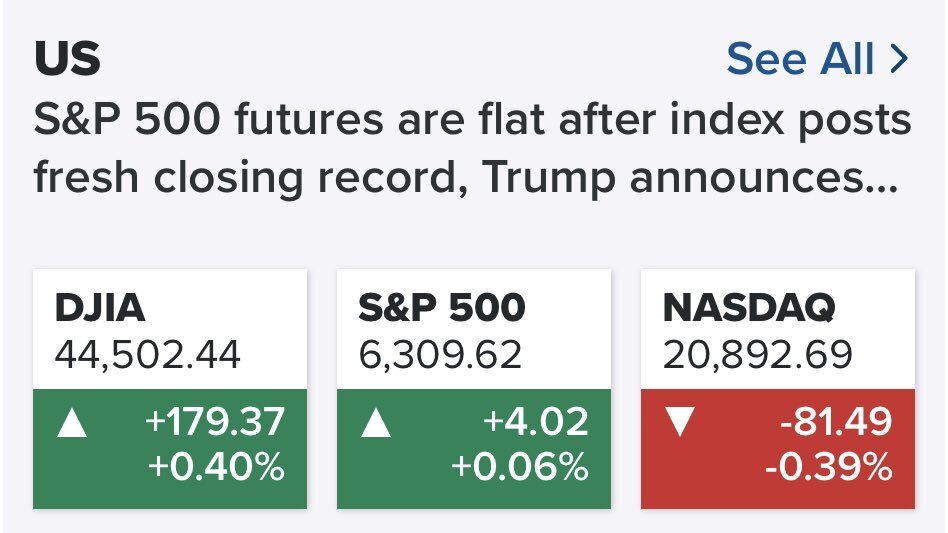Click the DJIA +0.40% percent change
Screen dimensions: 948x533
215,467
